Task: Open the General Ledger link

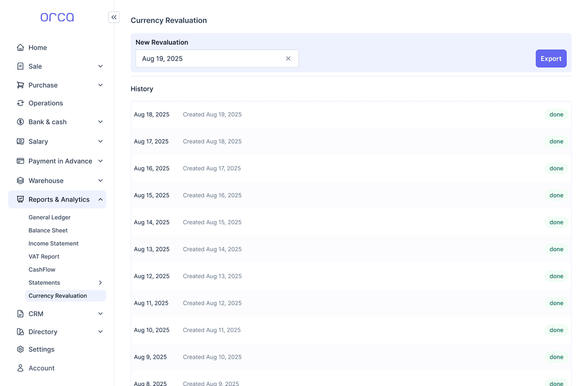Action: pyautogui.click(x=51, y=217)
